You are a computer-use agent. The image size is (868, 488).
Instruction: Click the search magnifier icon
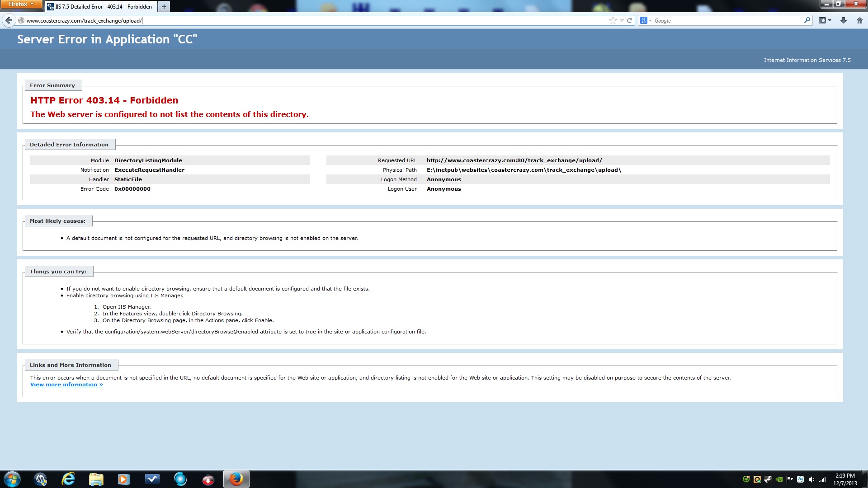pos(807,20)
